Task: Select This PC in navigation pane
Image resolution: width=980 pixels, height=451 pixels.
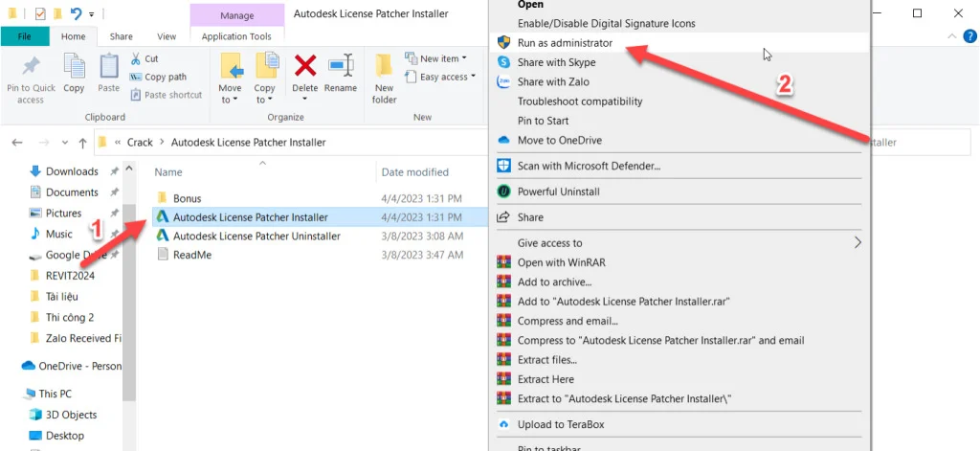Action: [x=55, y=394]
